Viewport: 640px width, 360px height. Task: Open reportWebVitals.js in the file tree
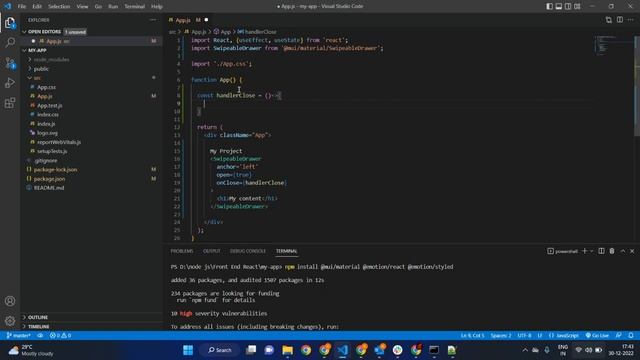59,142
